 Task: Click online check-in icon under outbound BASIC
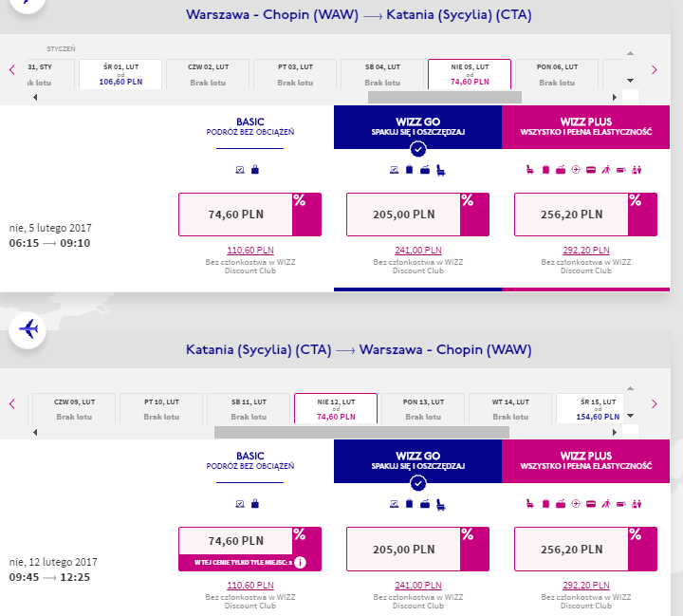(x=240, y=170)
